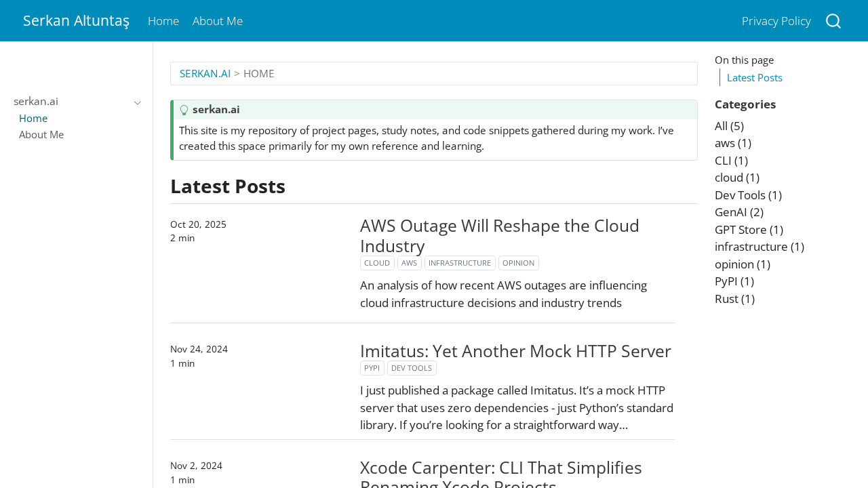Filter posts by Rust category

tap(734, 299)
